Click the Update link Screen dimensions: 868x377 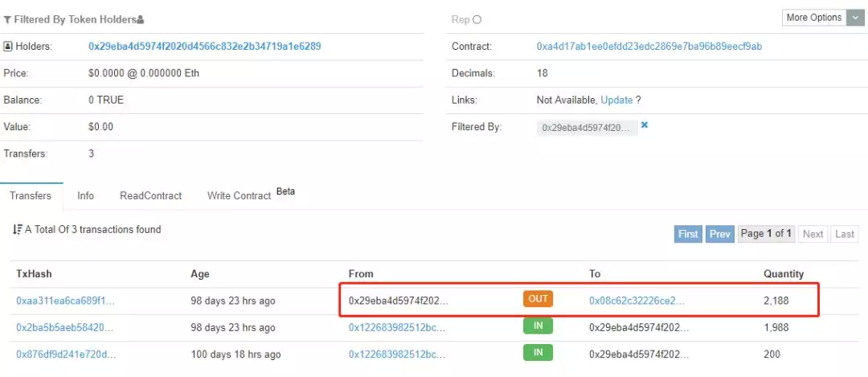click(616, 100)
